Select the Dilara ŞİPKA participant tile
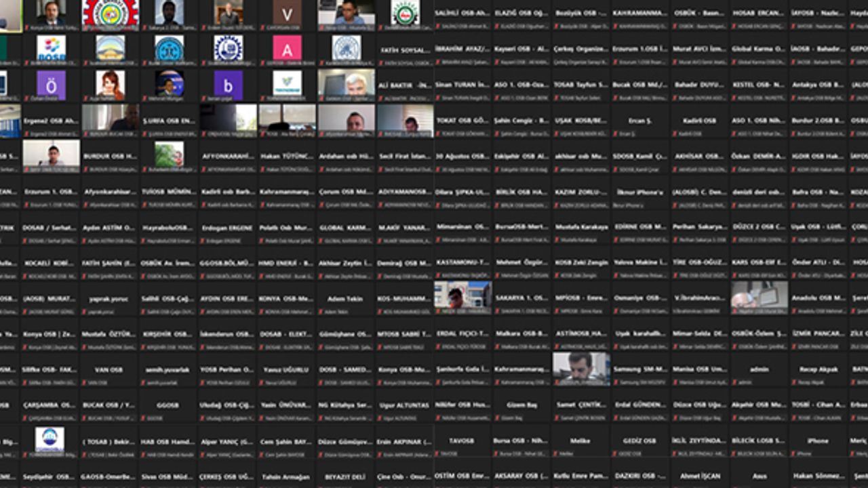The width and height of the screenshot is (868, 488). click(x=463, y=192)
